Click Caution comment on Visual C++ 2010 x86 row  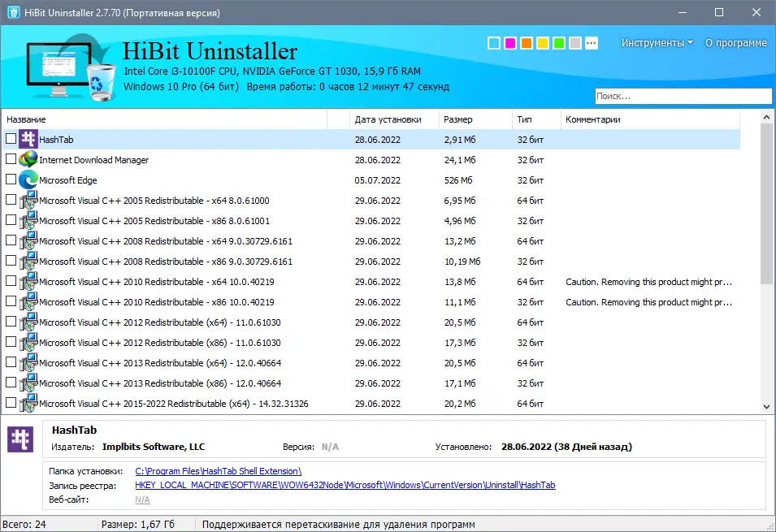tap(648, 302)
